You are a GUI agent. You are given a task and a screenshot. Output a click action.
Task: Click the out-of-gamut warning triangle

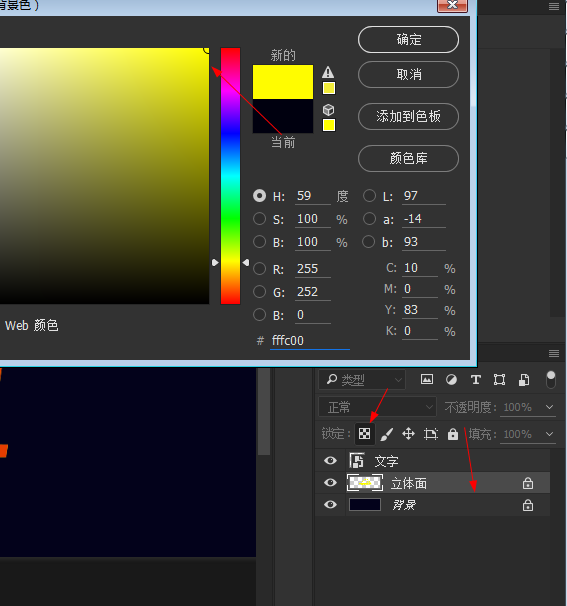tap(328, 72)
